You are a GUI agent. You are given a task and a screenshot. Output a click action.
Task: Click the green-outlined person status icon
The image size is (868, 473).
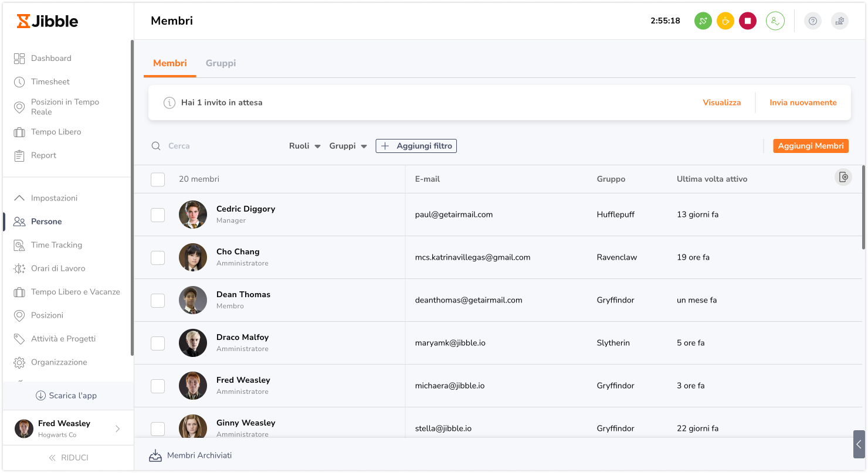point(775,21)
